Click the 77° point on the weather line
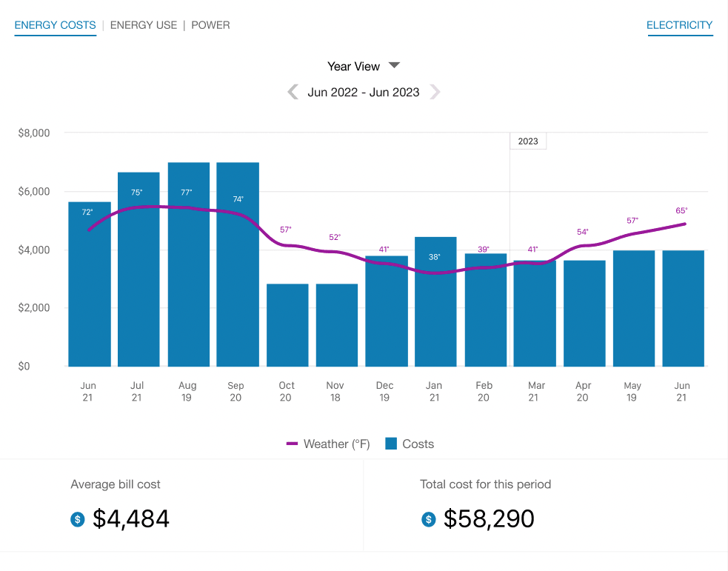728x571 pixels. click(188, 207)
